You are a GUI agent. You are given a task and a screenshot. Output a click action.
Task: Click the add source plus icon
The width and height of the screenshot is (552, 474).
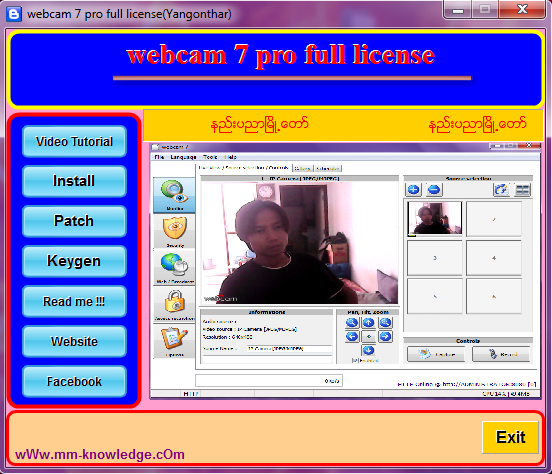pos(414,190)
